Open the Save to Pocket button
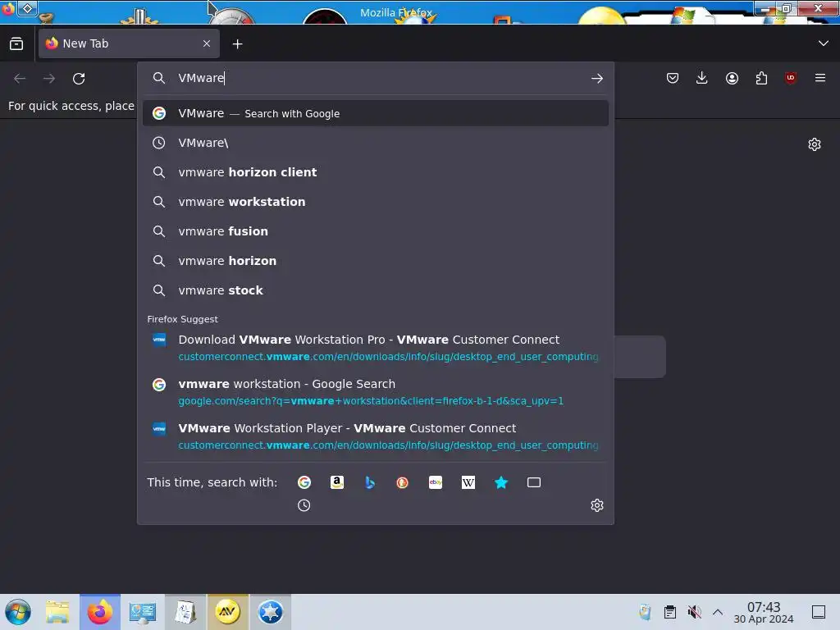Screen dimensions: 840x630 point(673,78)
